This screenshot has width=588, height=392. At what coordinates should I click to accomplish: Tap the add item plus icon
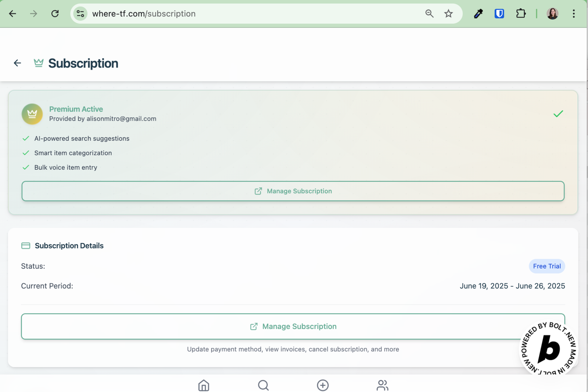(x=323, y=385)
